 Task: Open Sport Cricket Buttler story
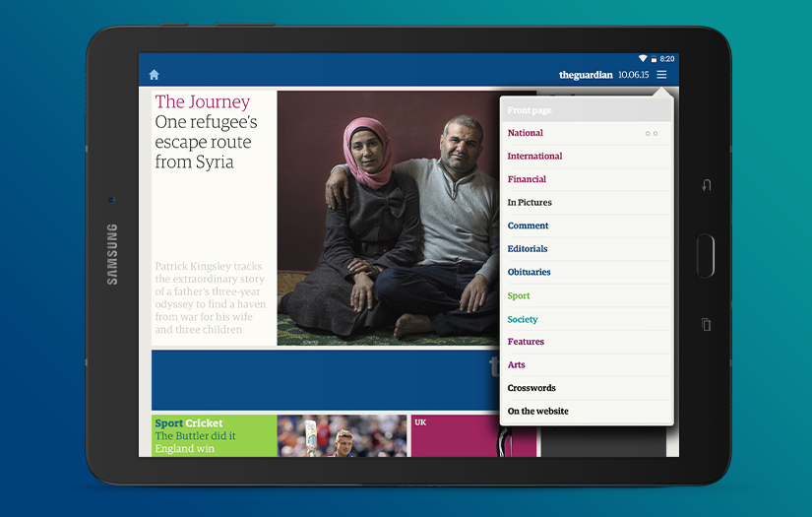click(x=215, y=435)
